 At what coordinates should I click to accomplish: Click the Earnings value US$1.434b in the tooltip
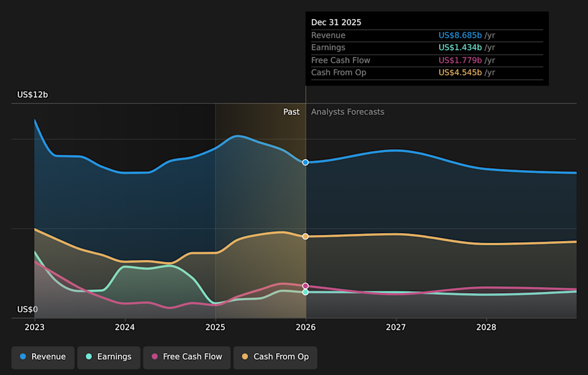[460, 48]
